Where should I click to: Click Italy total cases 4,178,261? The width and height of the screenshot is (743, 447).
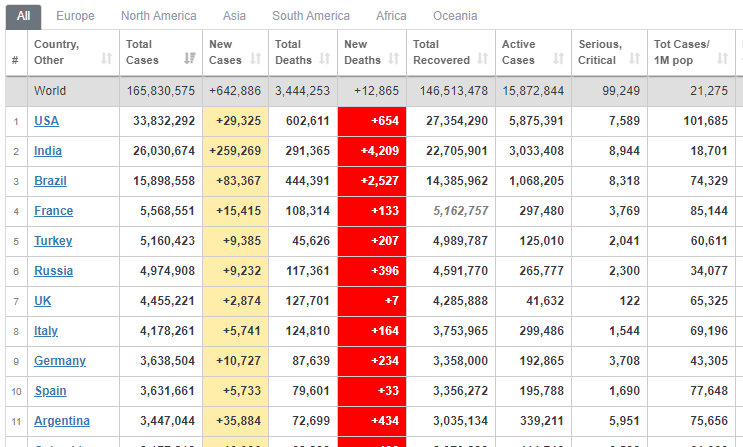tap(167, 331)
